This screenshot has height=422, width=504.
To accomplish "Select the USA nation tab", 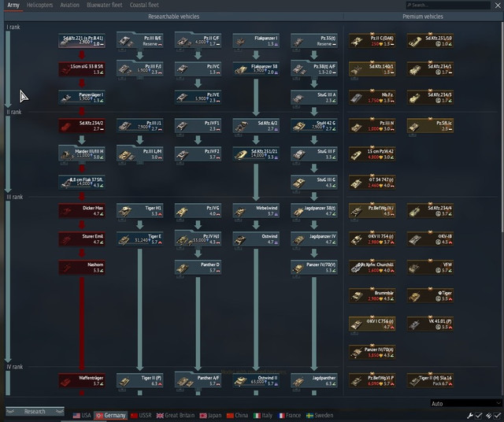I will (x=82, y=415).
